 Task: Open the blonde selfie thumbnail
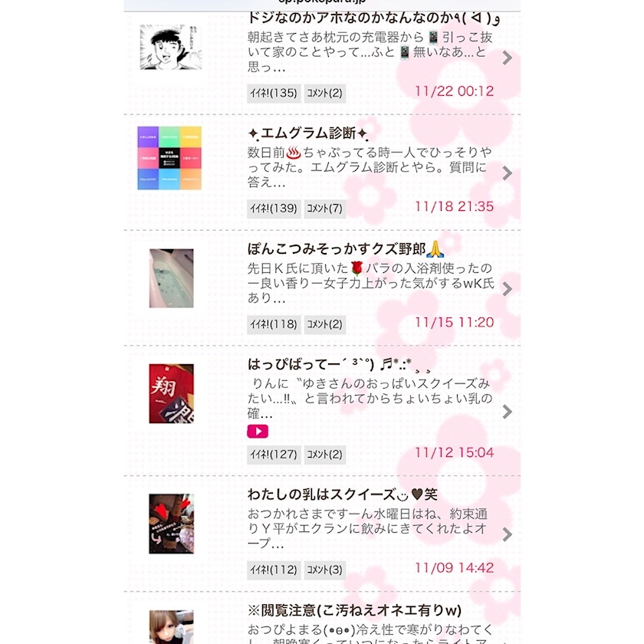pos(171,627)
